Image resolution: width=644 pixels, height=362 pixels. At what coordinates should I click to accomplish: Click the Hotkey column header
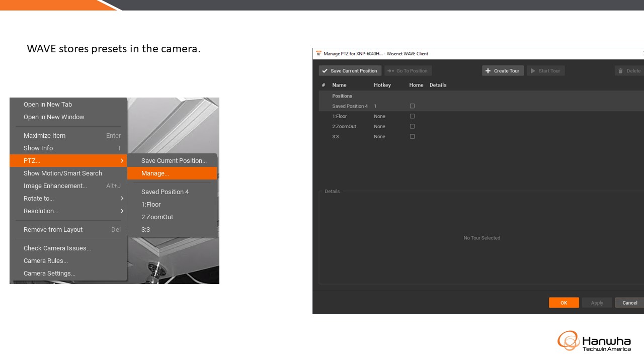(x=382, y=85)
